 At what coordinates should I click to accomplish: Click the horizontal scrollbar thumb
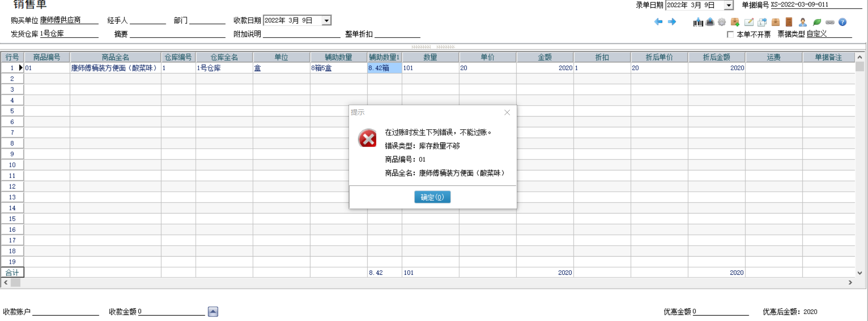point(15,282)
